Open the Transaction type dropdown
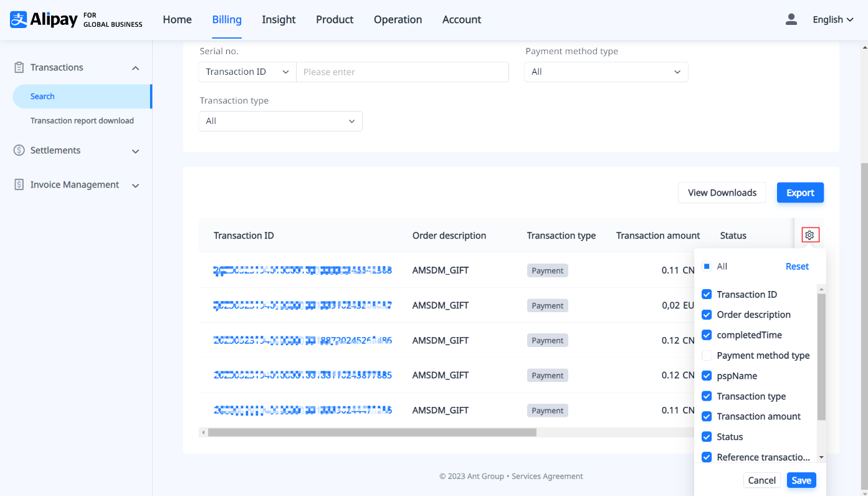Image resolution: width=868 pixels, height=496 pixels. click(x=280, y=121)
